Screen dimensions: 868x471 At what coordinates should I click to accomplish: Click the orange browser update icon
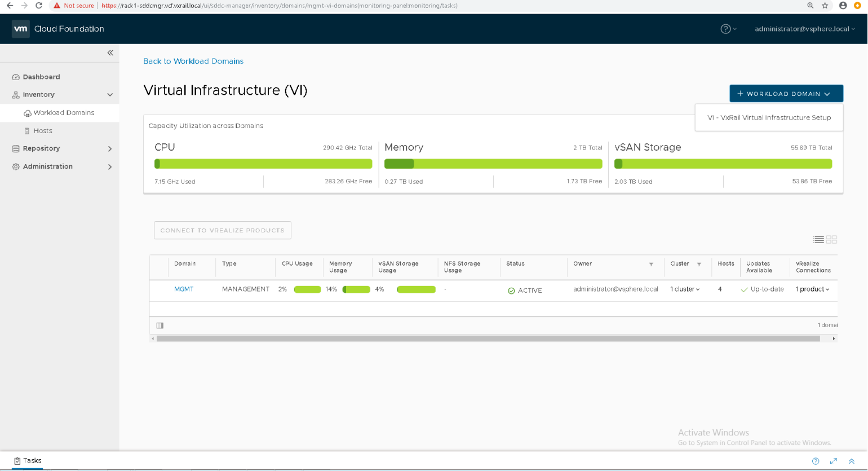[858, 6]
